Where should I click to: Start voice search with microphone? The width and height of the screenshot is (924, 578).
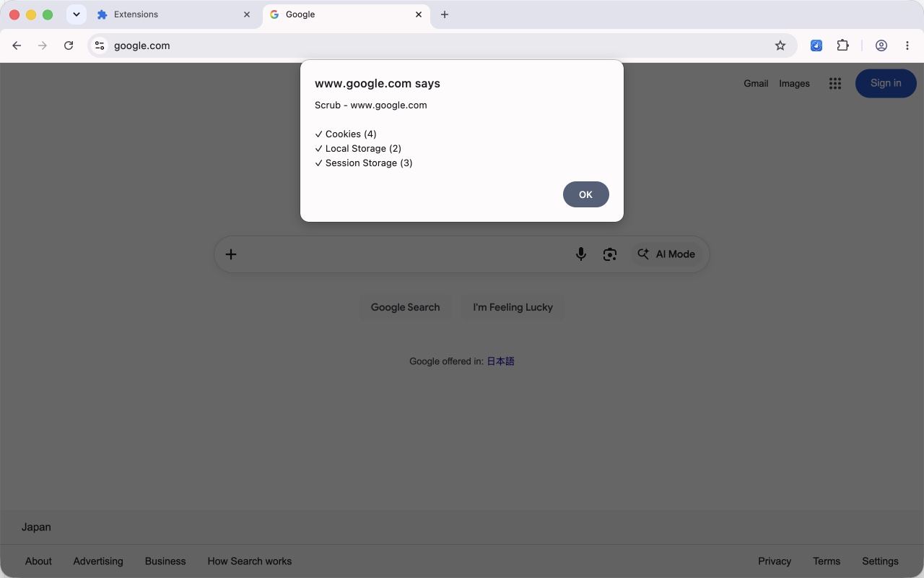pos(581,254)
